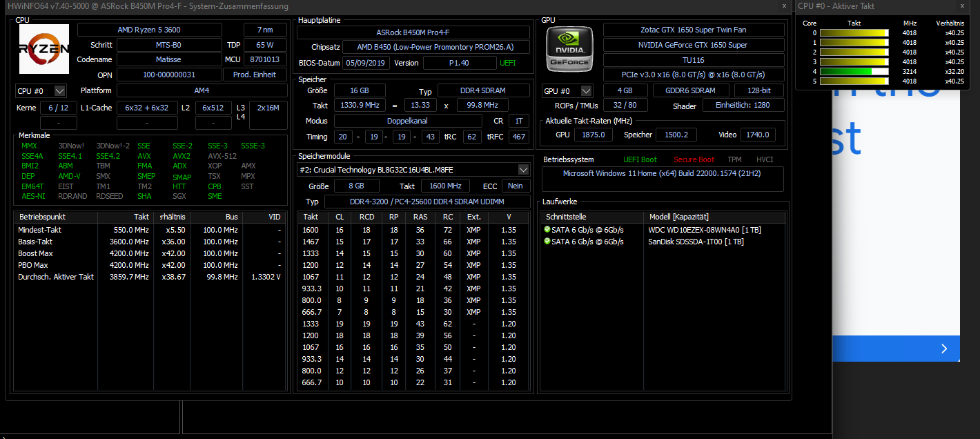This screenshot has width=980, height=439.
Task: Click the 8701013 MCU field
Action: [x=266, y=60]
